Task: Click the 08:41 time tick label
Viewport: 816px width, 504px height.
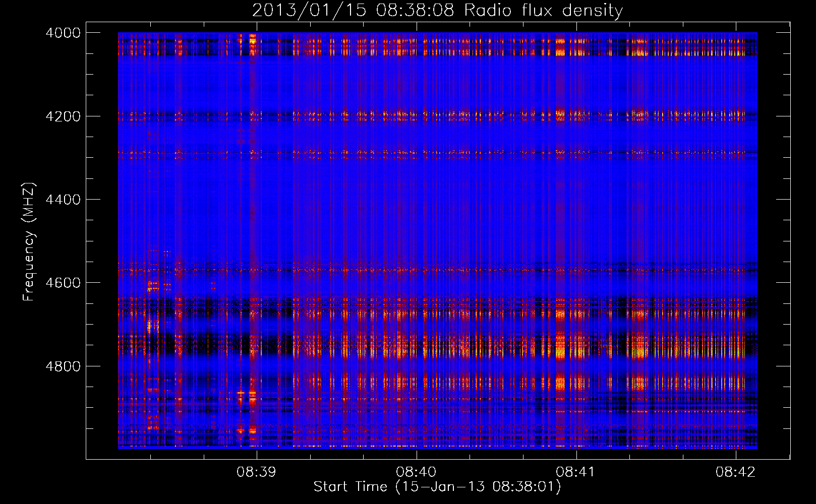Action: [575, 472]
